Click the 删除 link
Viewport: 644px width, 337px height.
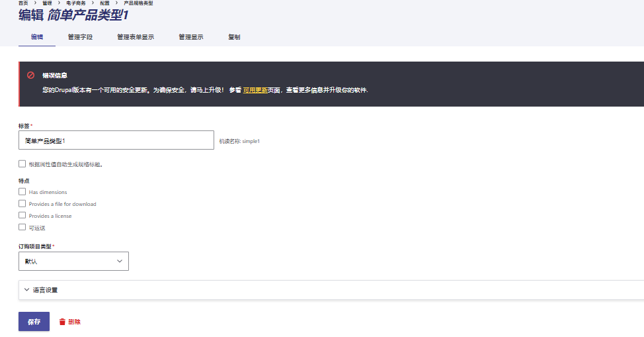(74, 322)
